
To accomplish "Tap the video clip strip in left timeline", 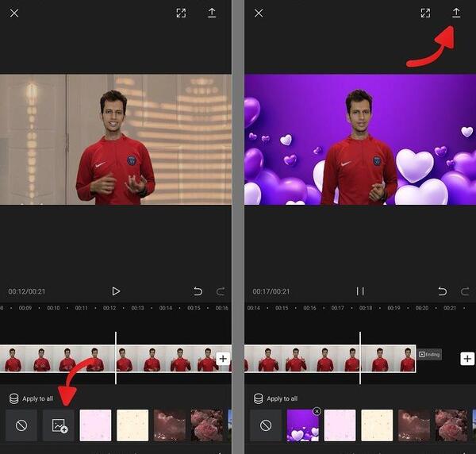I will [115, 359].
